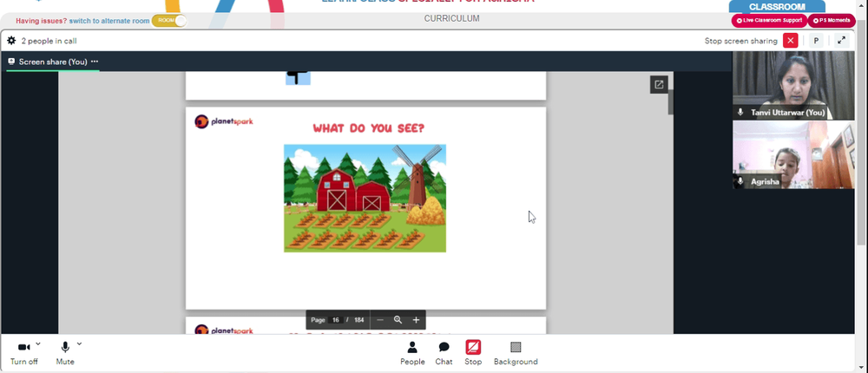
Task: Toggle the ROOM switch
Action: [x=168, y=20]
